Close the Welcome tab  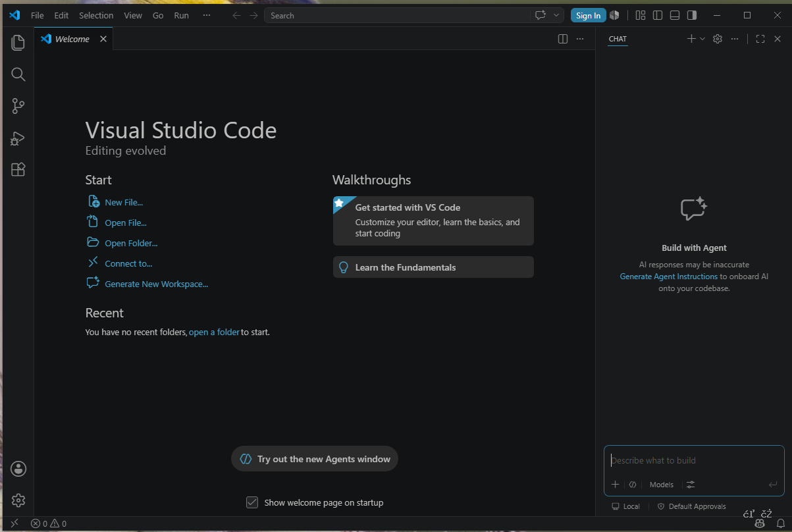pos(103,39)
